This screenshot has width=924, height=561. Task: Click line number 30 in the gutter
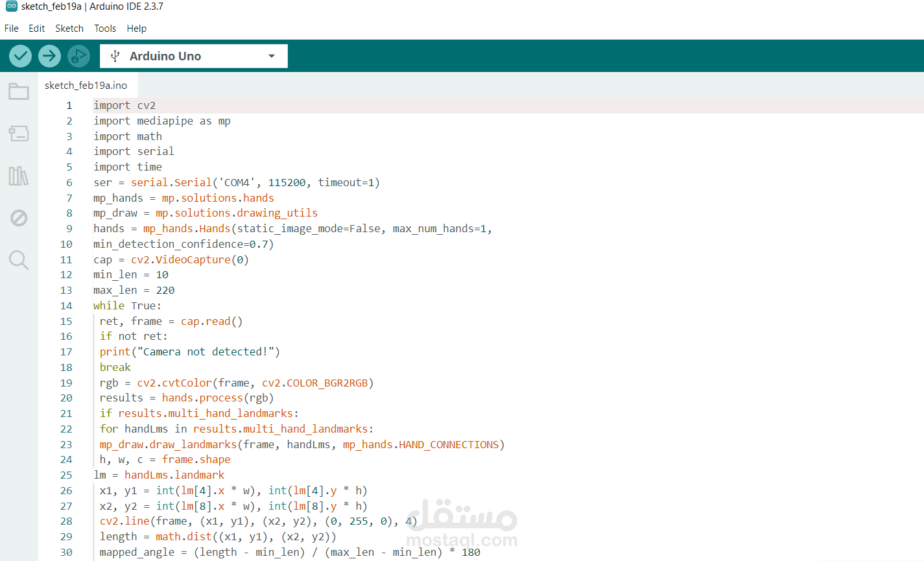tap(66, 553)
